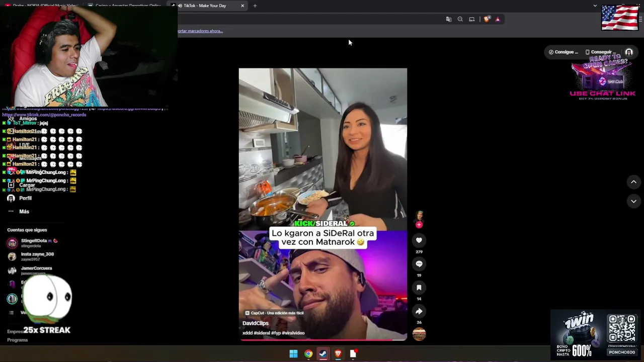Viewport: 644px width, 362px height.
Task: Follow the creator with the red plus button
Action: [x=419, y=225]
